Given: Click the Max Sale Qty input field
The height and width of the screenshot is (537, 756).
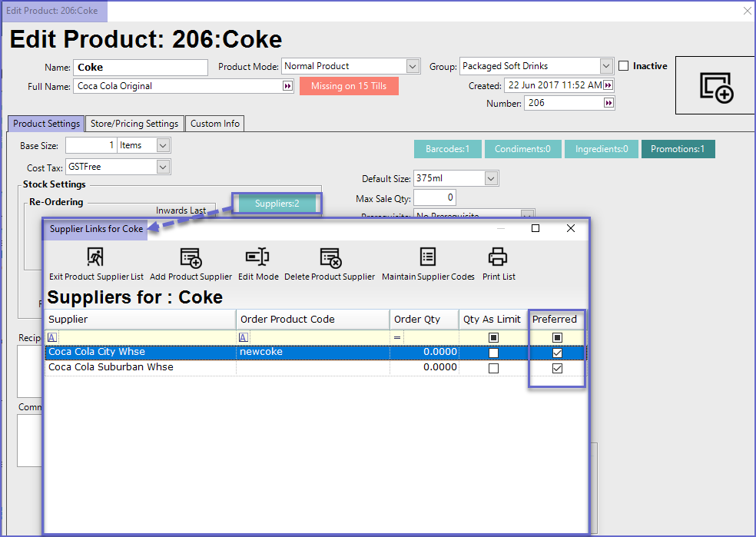Looking at the screenshot, I should coord(434,198).
